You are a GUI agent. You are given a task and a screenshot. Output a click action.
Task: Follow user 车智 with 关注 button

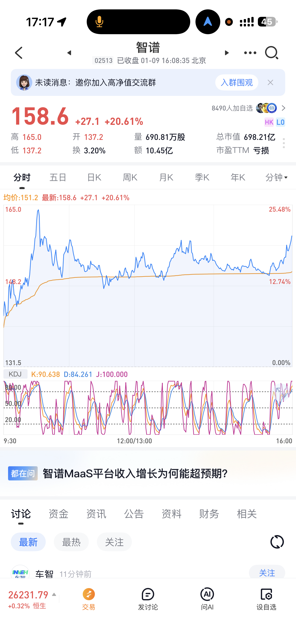point(267,573)
